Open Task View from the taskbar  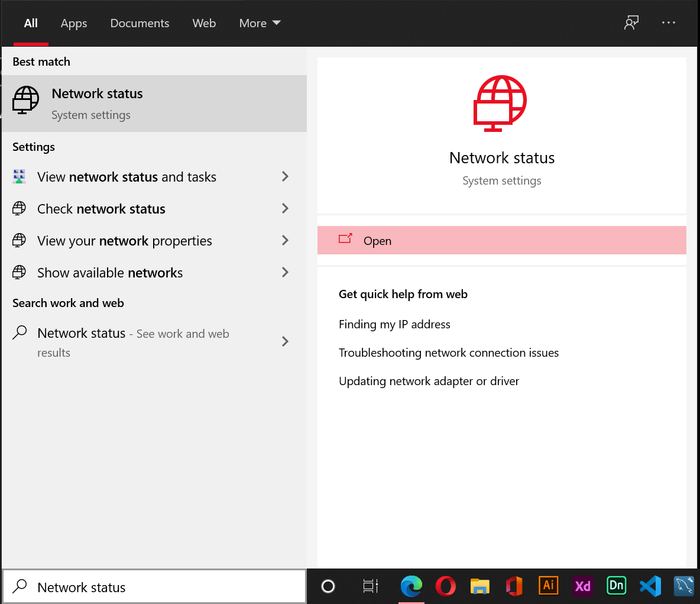click(370, 586)
